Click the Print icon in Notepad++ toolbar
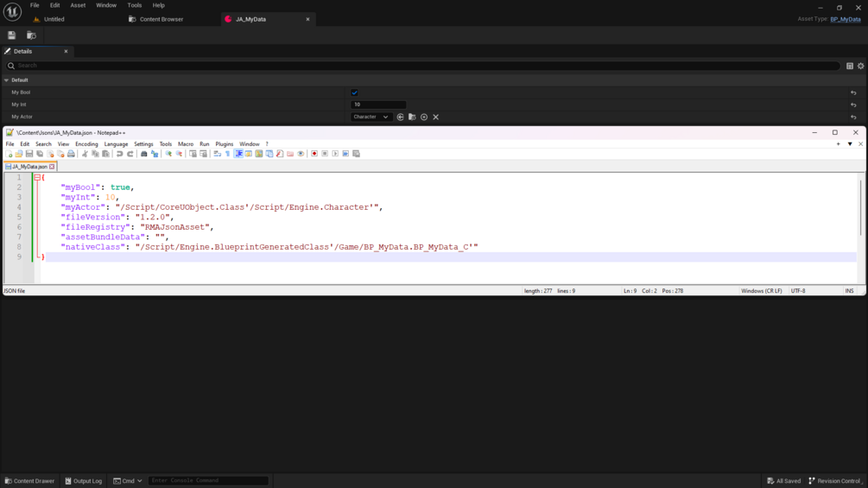868x488 pixels. (x=71, y=154)
